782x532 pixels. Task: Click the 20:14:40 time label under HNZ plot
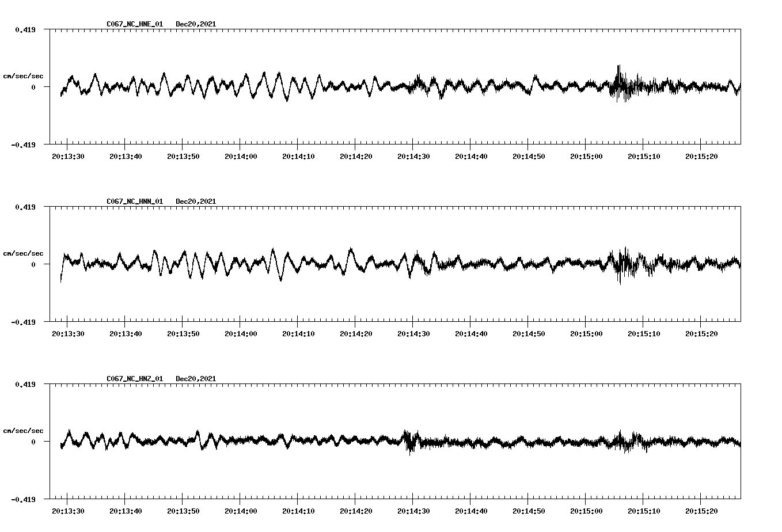coord(471,511)
